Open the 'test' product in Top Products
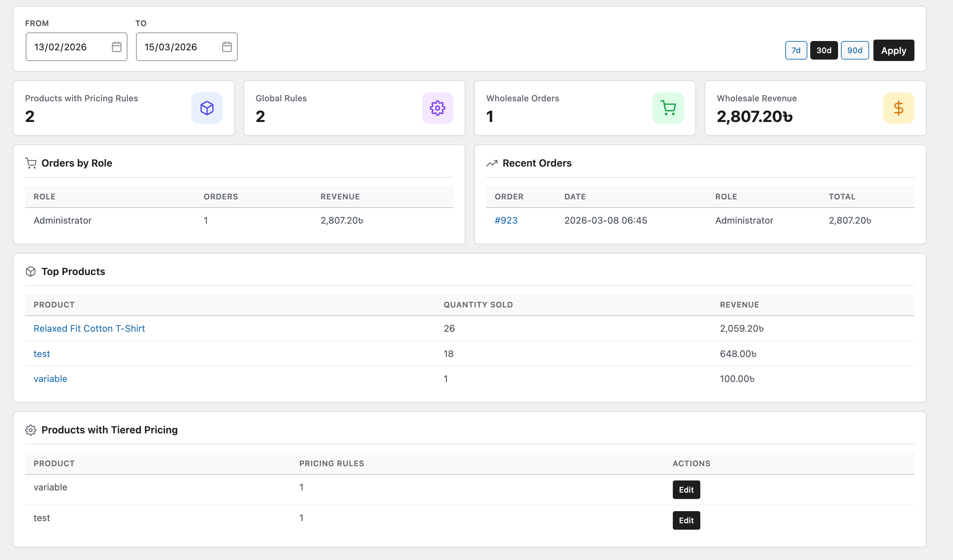 point(42,354)
